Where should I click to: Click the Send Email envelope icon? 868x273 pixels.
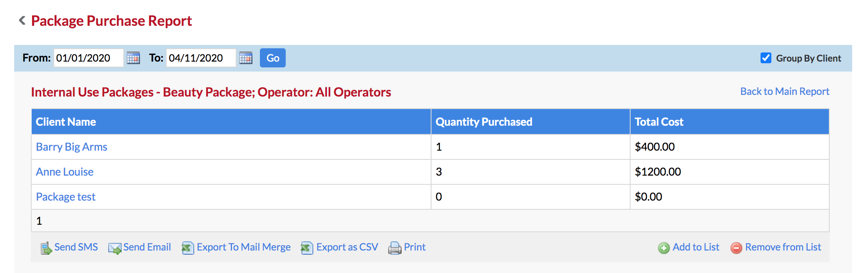coord(115,248)
